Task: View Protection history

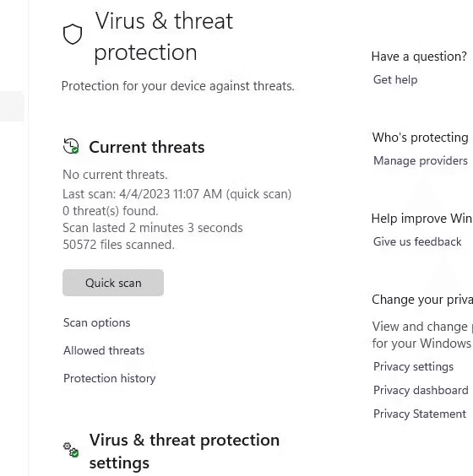Action: [x=109, y=379]
